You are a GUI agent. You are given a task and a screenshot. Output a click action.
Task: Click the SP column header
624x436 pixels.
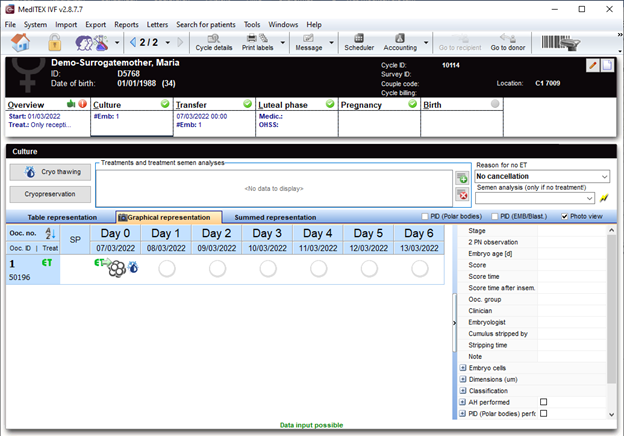(75, 239)
